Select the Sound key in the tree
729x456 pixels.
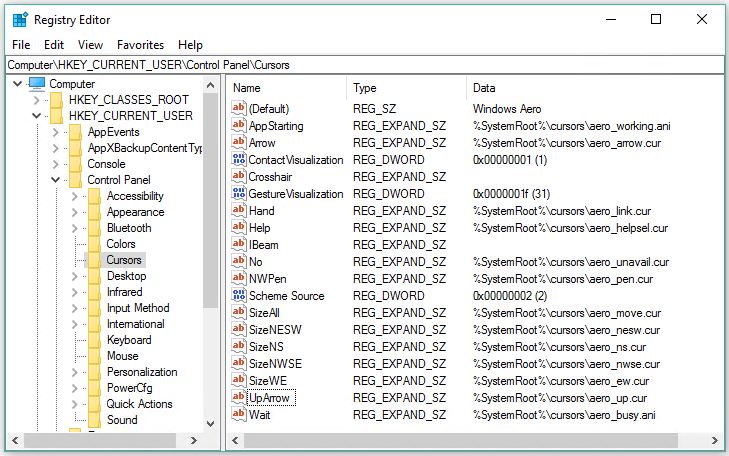pyautogui.click(x=122, y=420)
